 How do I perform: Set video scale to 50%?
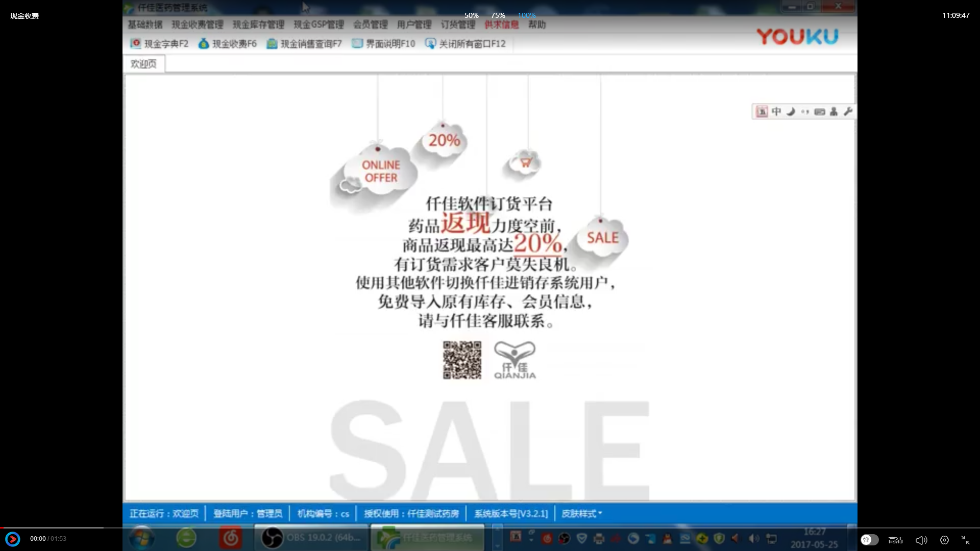click(471, 15)
